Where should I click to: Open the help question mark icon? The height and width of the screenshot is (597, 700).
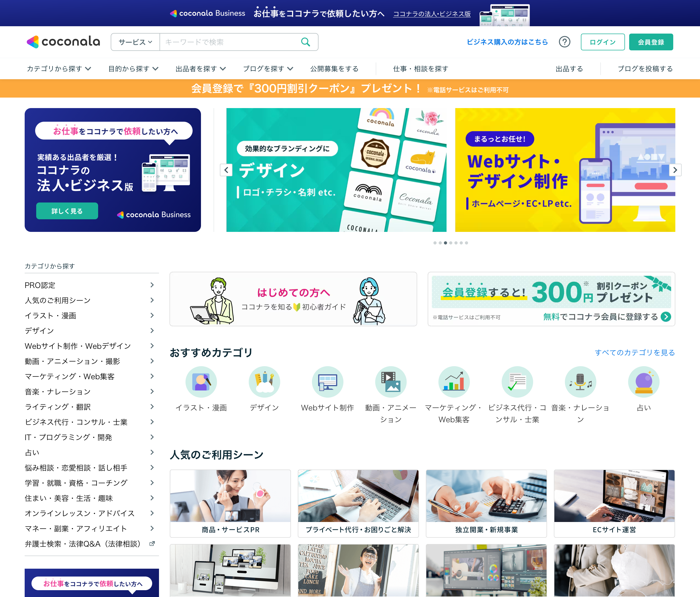[564, 42]
